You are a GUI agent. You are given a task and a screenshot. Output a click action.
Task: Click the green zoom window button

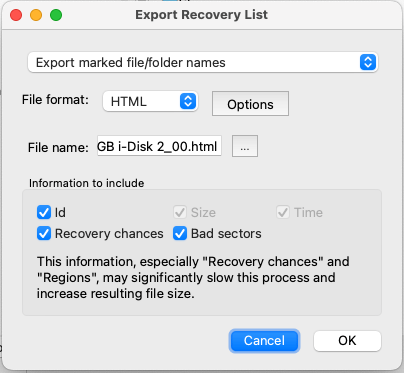click(x=56, y=15)
